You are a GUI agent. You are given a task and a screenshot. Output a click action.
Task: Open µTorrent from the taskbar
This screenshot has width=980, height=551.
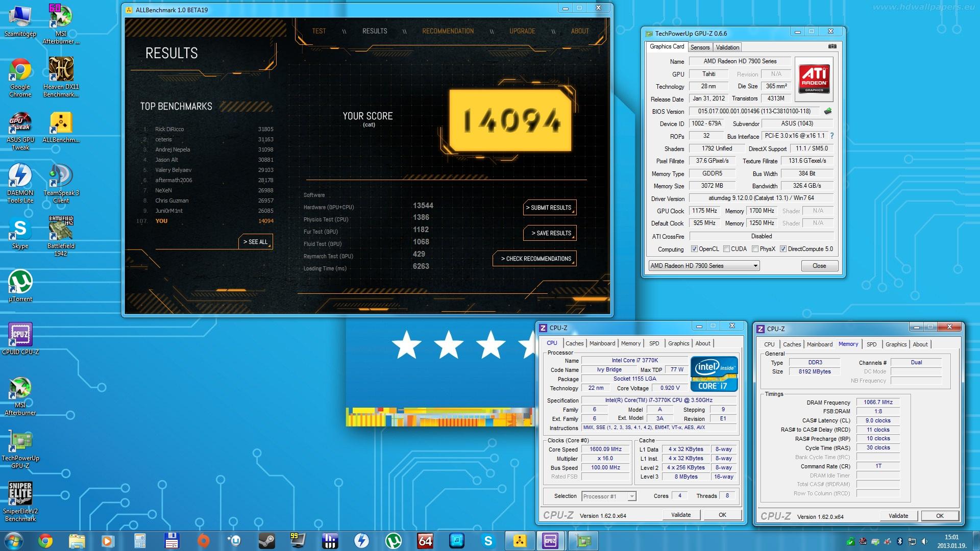click(393, 541)
